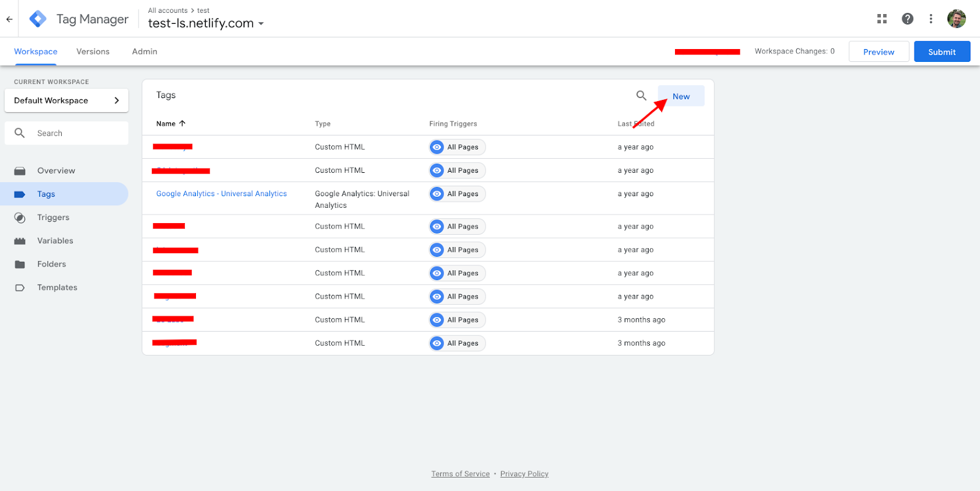Click the user account avatar

pos(957,19)
